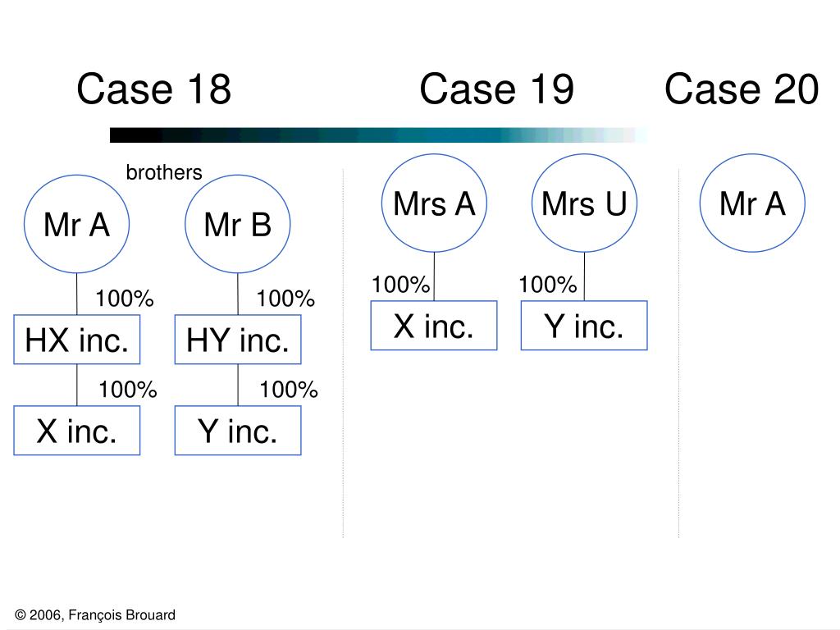Click the Y inc. box under Mrs U

click(x=584, y=326)
